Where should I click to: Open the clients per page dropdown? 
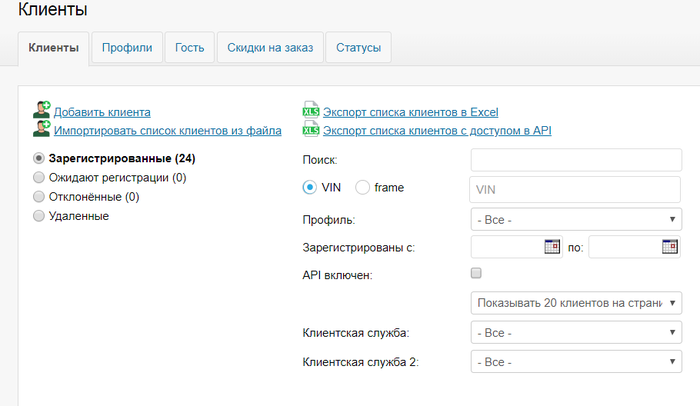click(576, 302)
